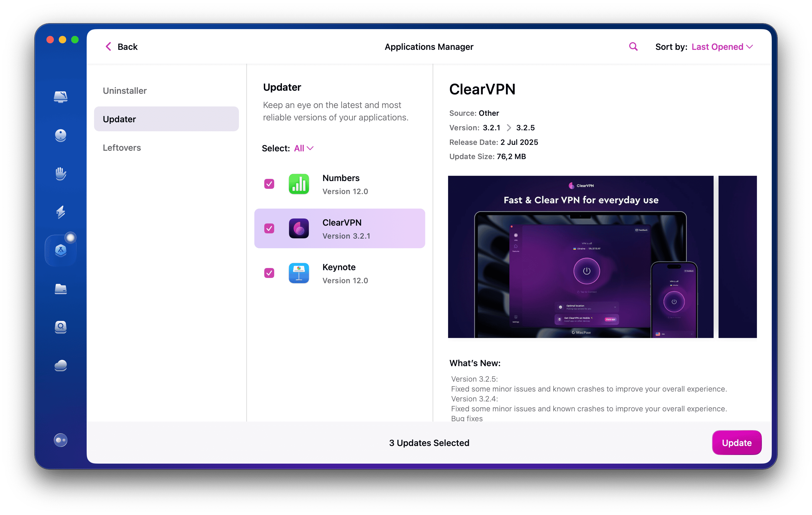Viewport: 812px width, 515px height.
Task: Open the Protection module icon
Action: pyautogui.click(x=61, y=174)
